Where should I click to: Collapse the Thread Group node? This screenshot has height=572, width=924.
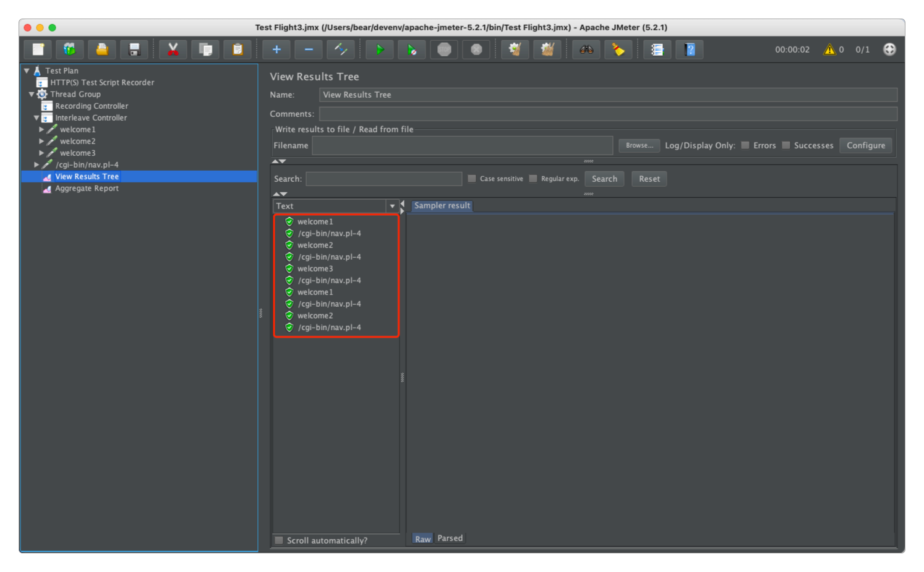[x=32, y=94]
